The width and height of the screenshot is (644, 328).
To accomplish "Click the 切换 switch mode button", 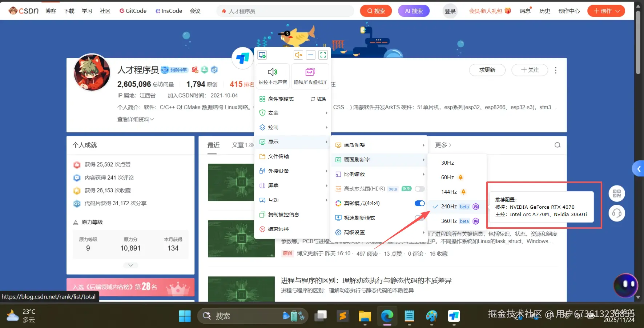I will [318, 99].
